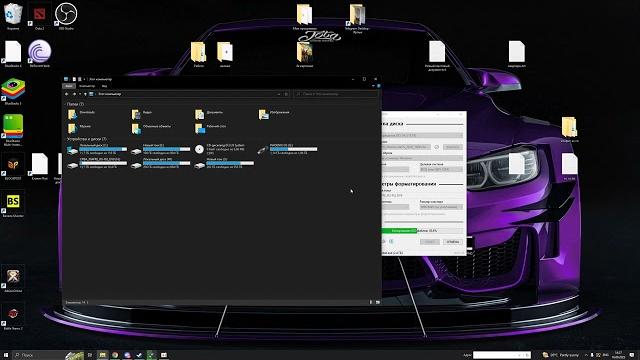Click the green progress bar in Rufus
This screenshot has width=640, height=360.
pos(422,231)
